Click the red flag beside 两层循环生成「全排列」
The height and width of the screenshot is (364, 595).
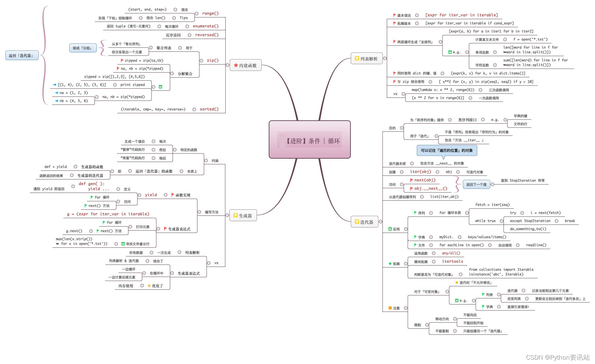(395, 42)
